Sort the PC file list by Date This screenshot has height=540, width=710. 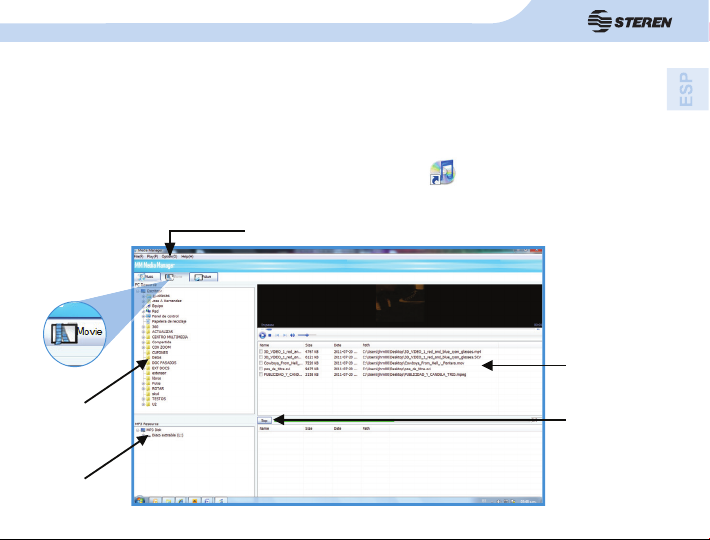pyautogui.click(x=347, y=345)
